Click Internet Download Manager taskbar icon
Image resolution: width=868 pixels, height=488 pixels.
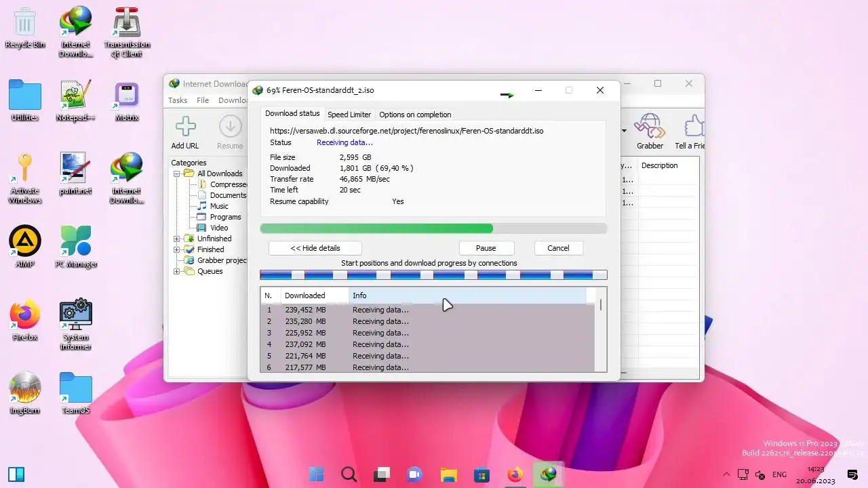click(548, 474)
